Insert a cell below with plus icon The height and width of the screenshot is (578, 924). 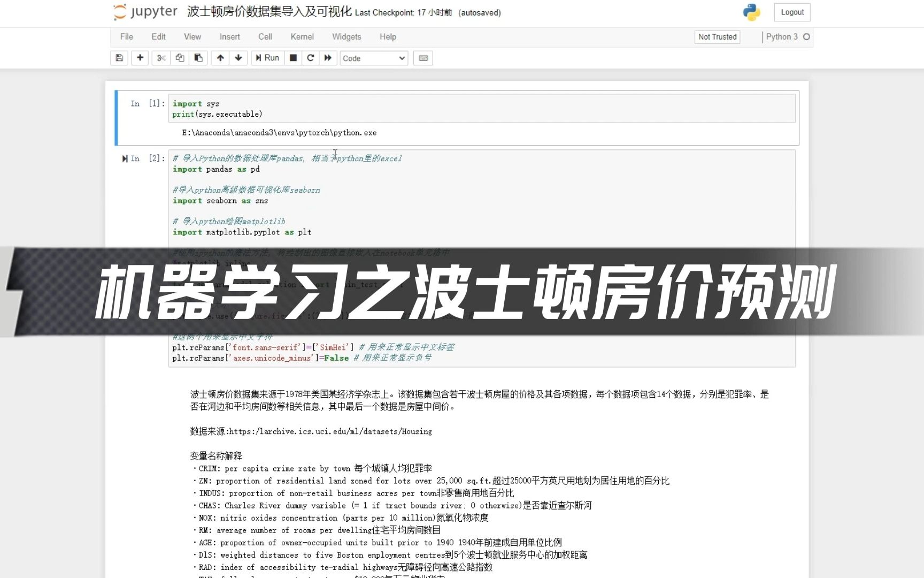tap(140, 58)
